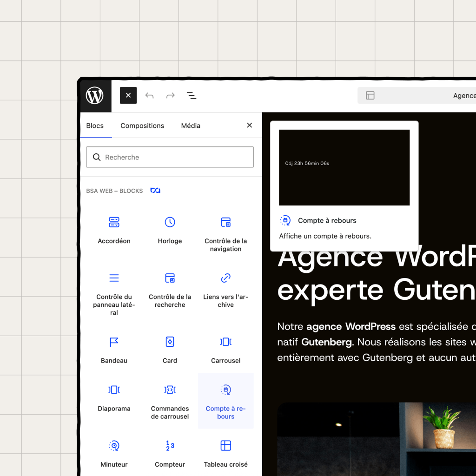Click the Recherche search field
This screenshot has height=476, width=476.
tap(170, 157)
